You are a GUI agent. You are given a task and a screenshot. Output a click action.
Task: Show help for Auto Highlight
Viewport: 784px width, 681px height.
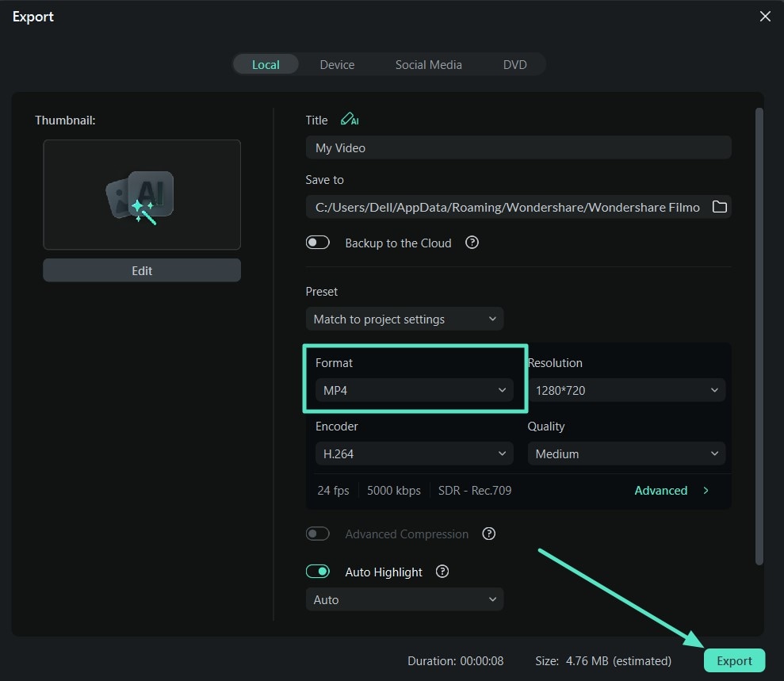pyautogui.click(x=442, y=572)
